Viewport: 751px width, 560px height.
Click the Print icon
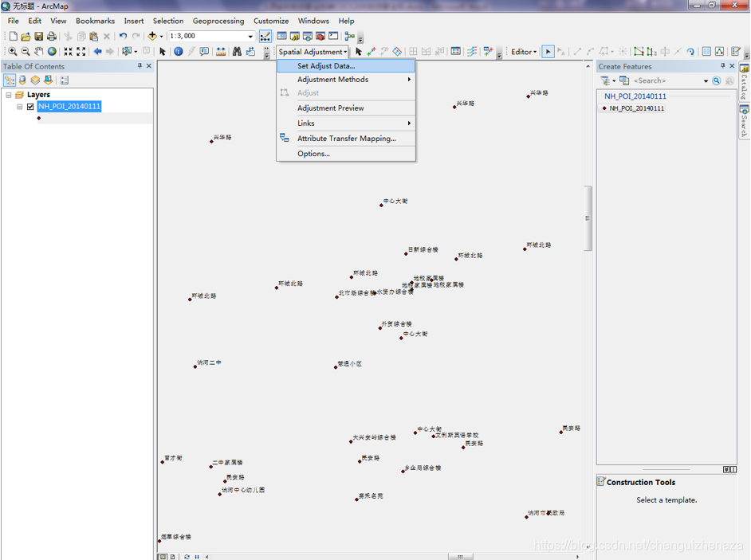tap(52, 36)
